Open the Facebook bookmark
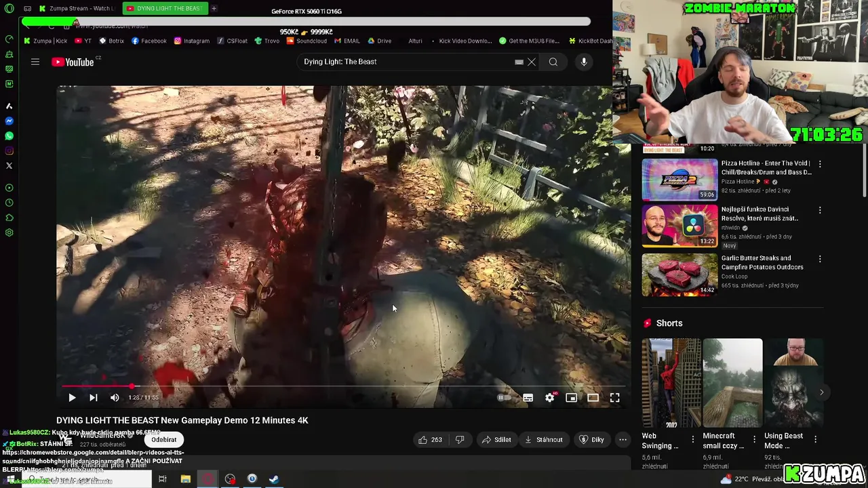 149,41
